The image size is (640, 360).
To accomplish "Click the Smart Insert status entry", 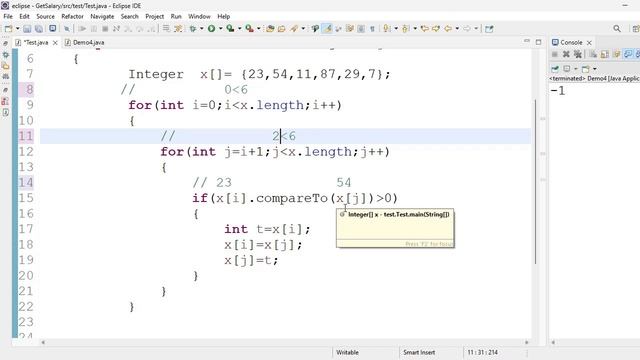I will pos(419,352).
